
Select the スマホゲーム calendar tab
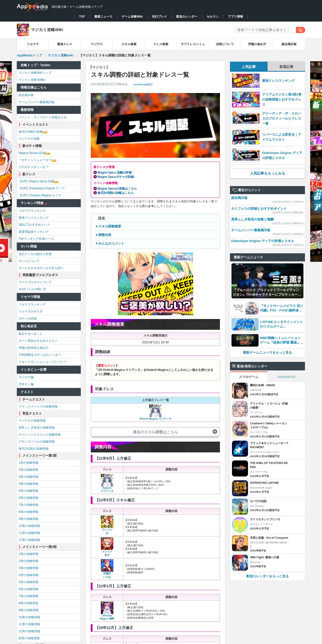tap(249, 377)
